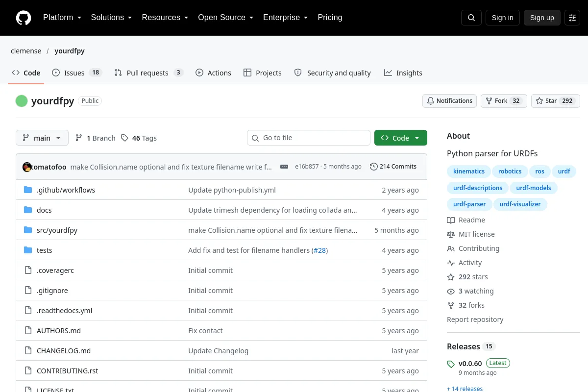View the 1 Branch link
Image resolution: width=588 pixels, height=392 pixels.
click(x=96, y=138)
